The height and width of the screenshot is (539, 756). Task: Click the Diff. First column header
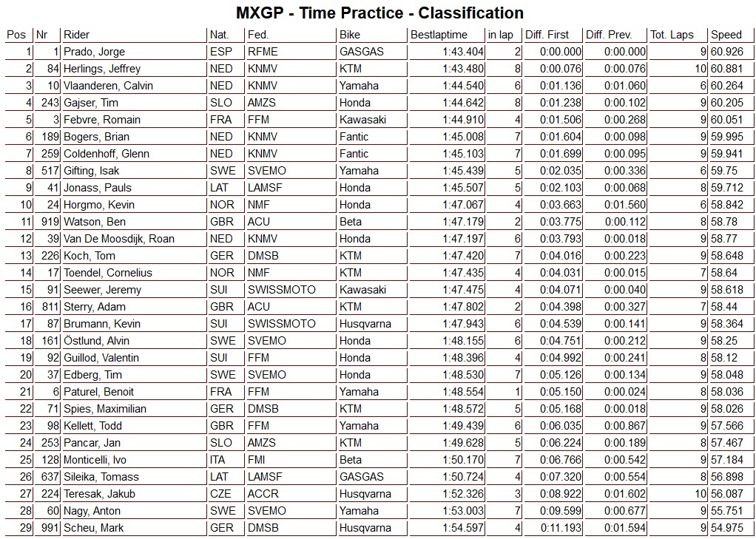point(547,35)
